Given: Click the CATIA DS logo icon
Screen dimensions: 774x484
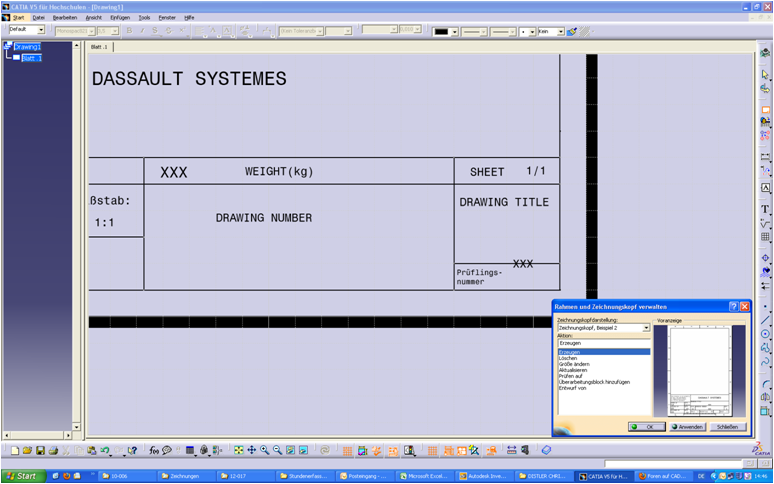Looking at the screenshot, I should pyautogui.click(x=761, y=449).
